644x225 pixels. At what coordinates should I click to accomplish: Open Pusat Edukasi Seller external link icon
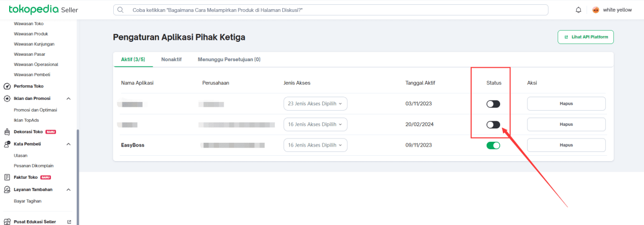click(x=69, y=222)
